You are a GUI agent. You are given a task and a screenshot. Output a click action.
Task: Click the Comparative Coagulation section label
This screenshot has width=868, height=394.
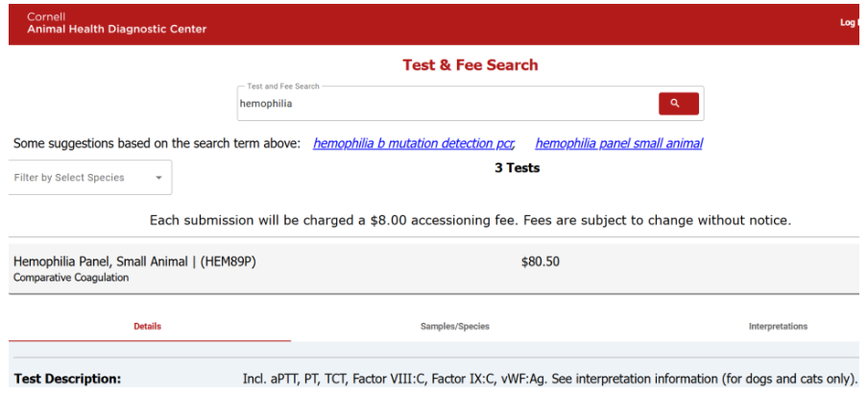pos(70,278)
